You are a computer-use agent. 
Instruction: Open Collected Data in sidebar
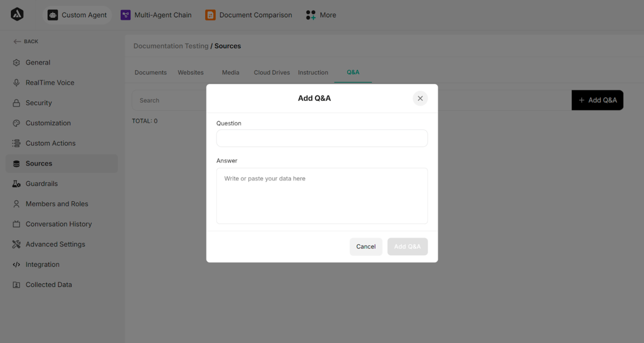(x=62, y=285)
